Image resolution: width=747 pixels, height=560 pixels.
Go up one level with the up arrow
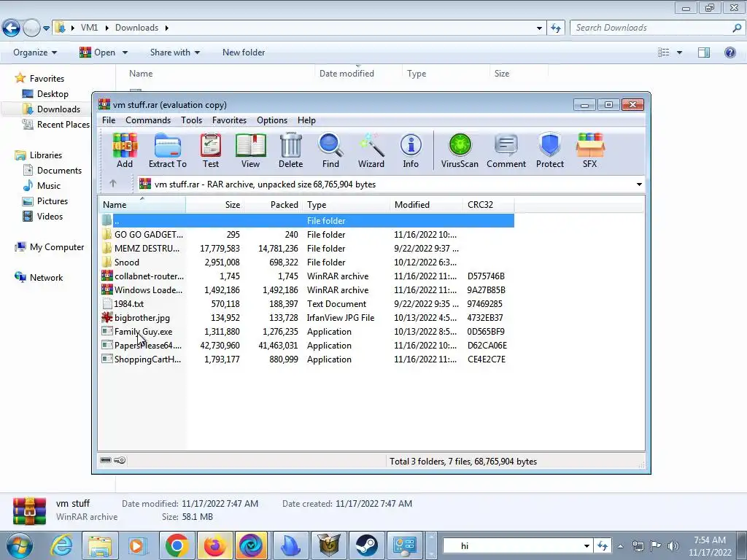point(113,184)
